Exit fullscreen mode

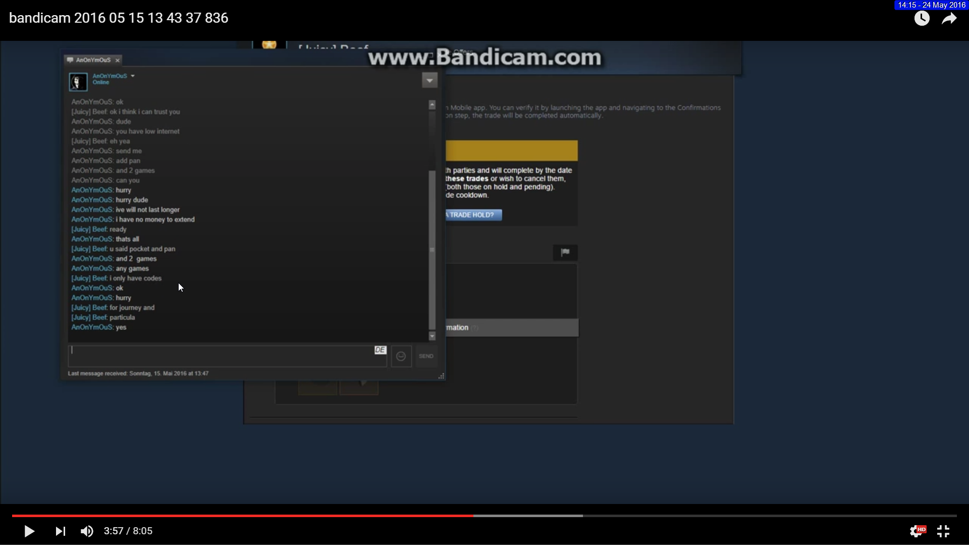tap(943, 531)
